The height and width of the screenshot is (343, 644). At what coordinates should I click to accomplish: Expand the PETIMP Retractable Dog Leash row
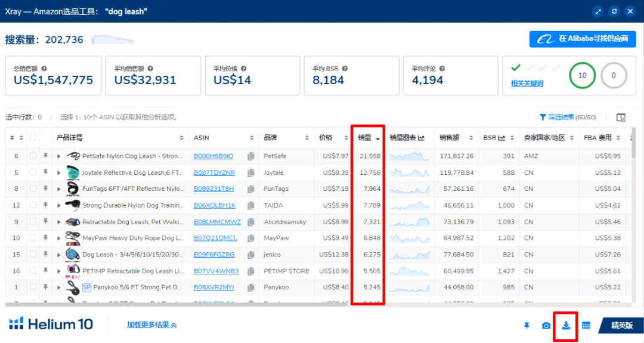point(58,271)
